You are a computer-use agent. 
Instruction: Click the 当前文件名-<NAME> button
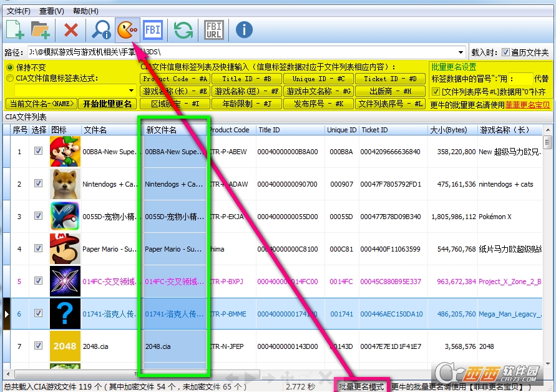click(41, 104)
